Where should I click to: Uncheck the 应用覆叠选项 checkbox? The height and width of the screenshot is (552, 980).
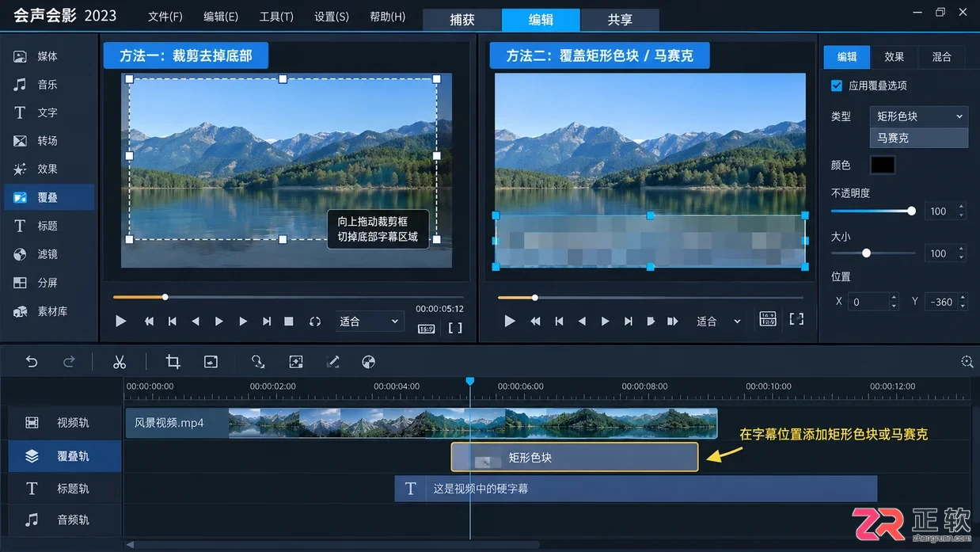[x=837, y=86]
